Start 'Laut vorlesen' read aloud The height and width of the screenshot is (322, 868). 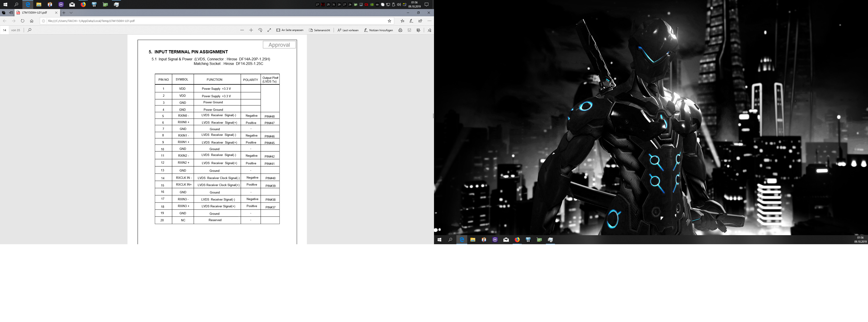pyautogui.click(x=348, y=30)
